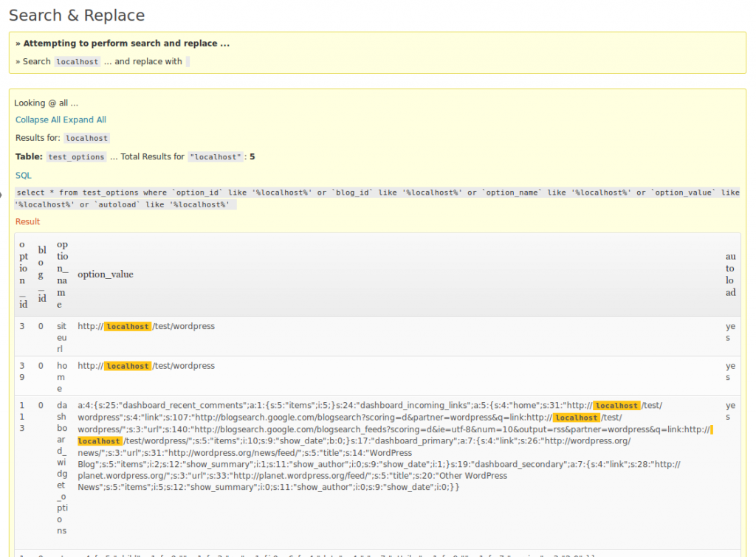Click the 'Results for' localhost code label
Screen dimensions: 756x557
(87, 138)
